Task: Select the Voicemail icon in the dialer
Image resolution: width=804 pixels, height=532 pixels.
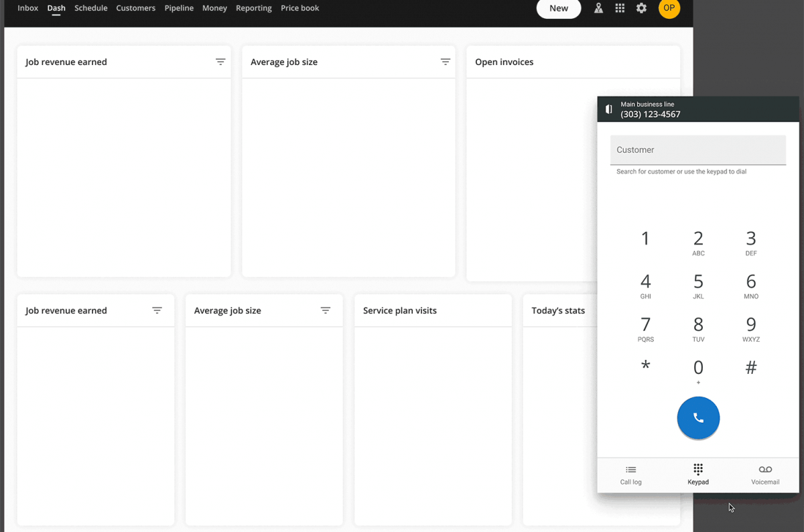Action: (x=765, y=474)
